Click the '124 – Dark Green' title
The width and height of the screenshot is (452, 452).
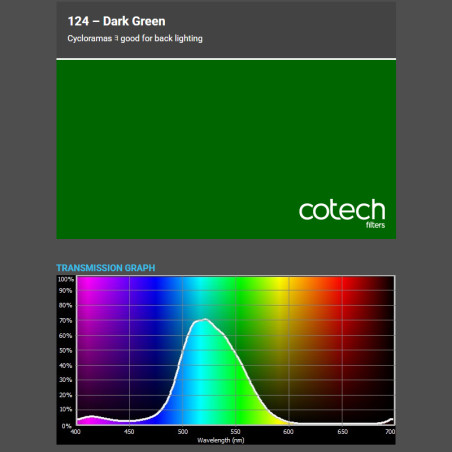tap(116, 21)
